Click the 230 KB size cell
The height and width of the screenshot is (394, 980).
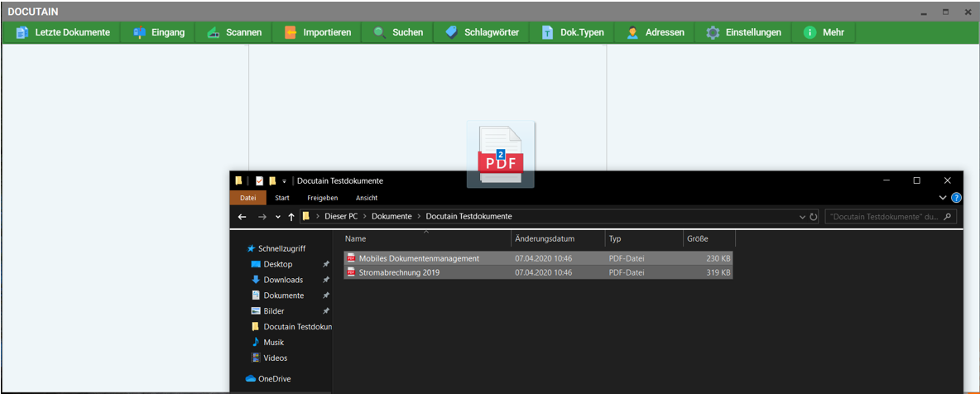pos(718,258)
